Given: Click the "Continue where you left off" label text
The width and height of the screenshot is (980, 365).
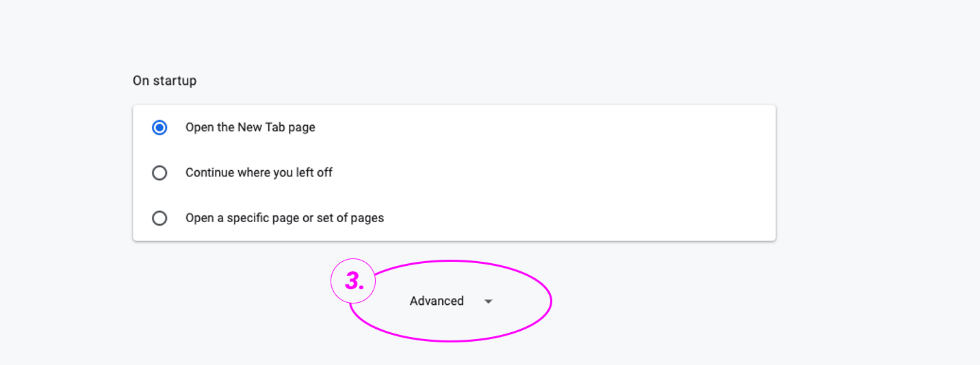Looking at the screenshot, I should [259, 173].
